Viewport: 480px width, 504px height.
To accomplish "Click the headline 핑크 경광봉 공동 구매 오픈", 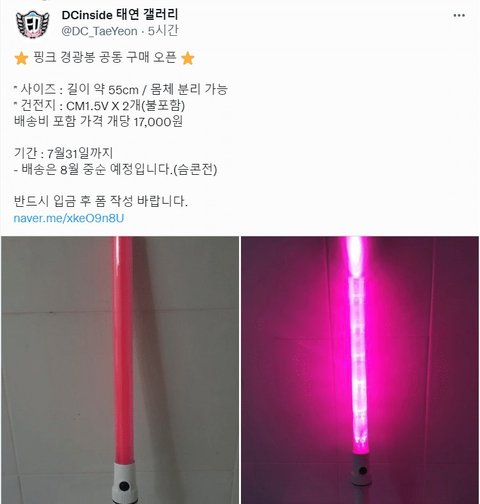I will (x=105, y=58).
